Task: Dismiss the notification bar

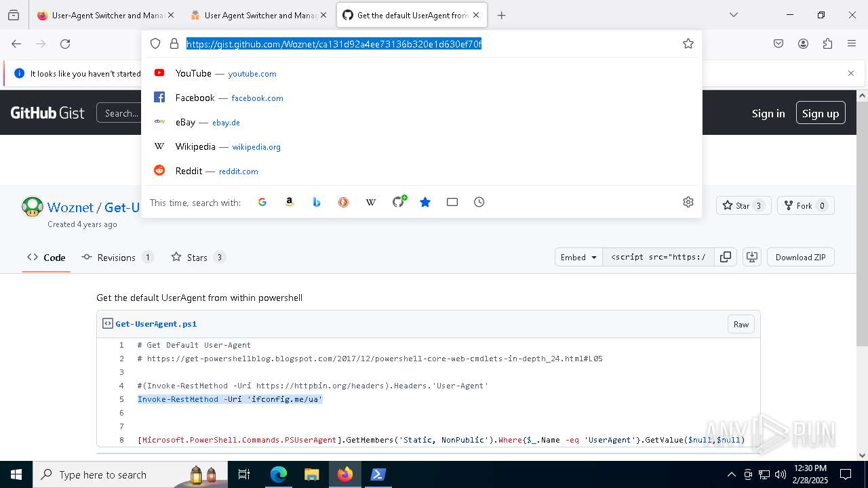Action: click(x=851, y=73)
